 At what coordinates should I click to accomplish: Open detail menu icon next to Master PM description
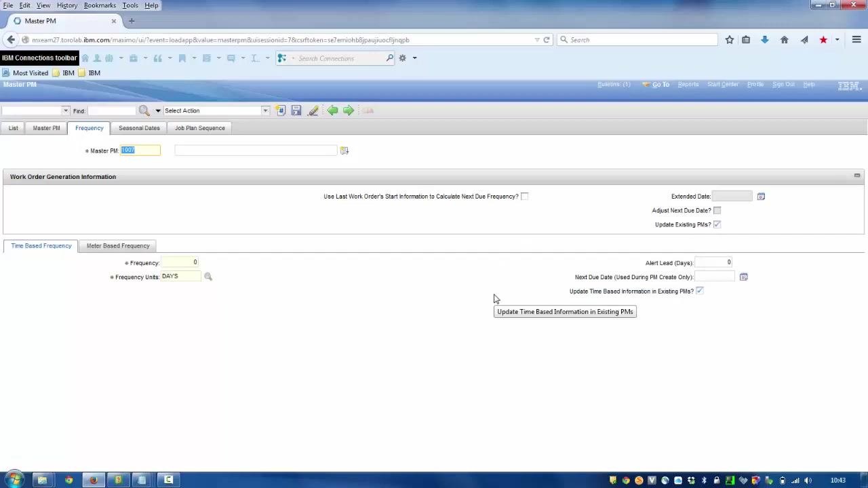coord(344,150)
